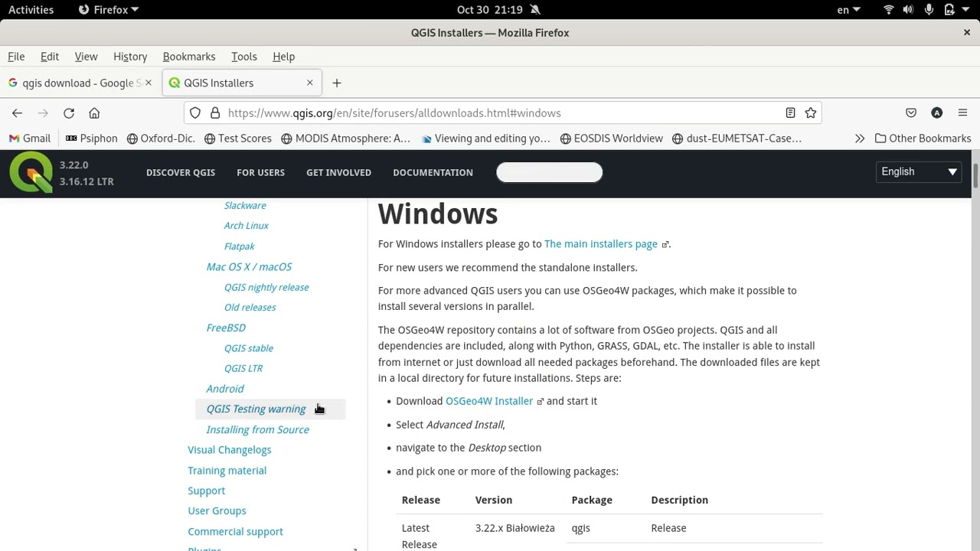Bookmark this page with the star icon
This screenshot has height=551, width=980.
pyautogui.click(x=811, y=113)
